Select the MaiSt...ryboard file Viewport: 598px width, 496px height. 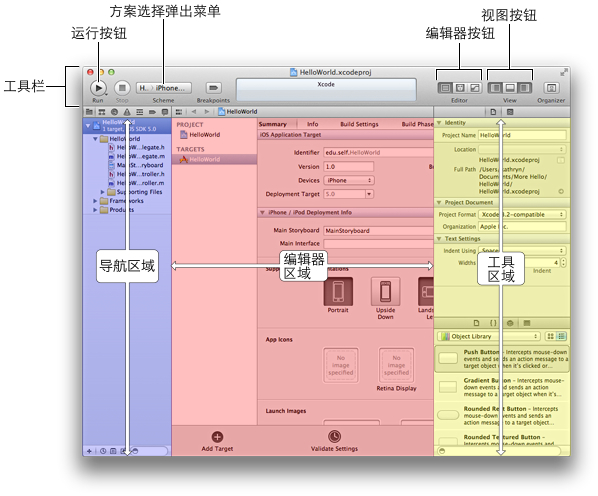point(136,165)
